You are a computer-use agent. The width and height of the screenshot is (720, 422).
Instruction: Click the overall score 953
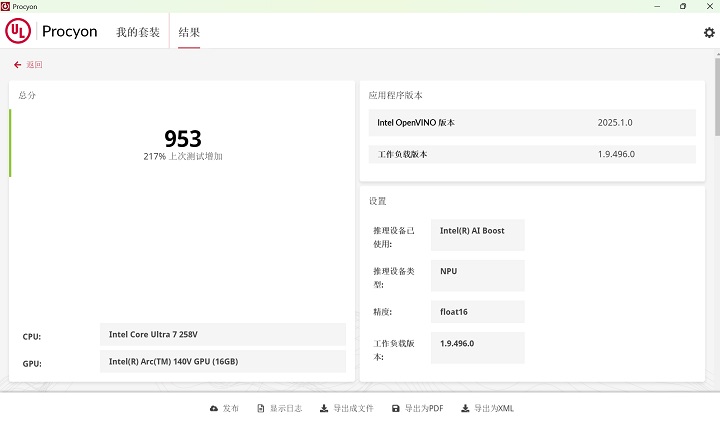183,139
